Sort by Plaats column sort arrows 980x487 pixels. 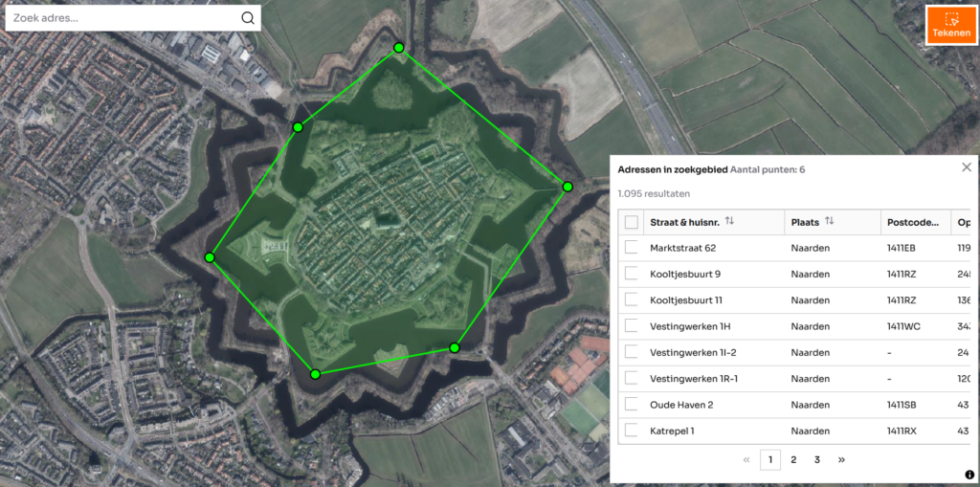click(x=830, y=221)
